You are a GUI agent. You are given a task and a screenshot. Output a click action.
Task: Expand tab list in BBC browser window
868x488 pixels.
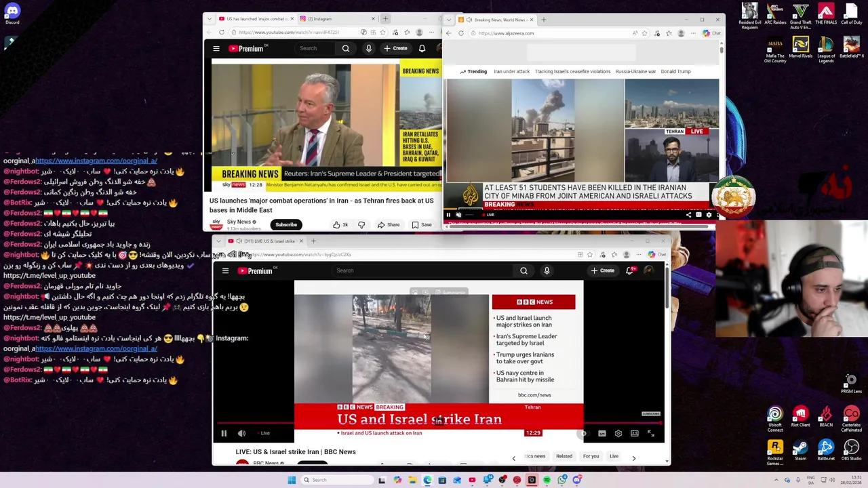(x=218, y=241)
